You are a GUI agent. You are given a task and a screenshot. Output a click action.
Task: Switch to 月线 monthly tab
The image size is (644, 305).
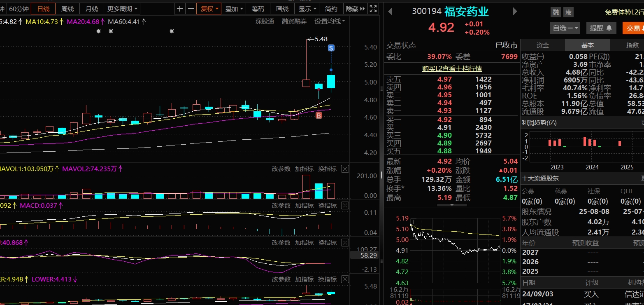(x=92, y=9)
